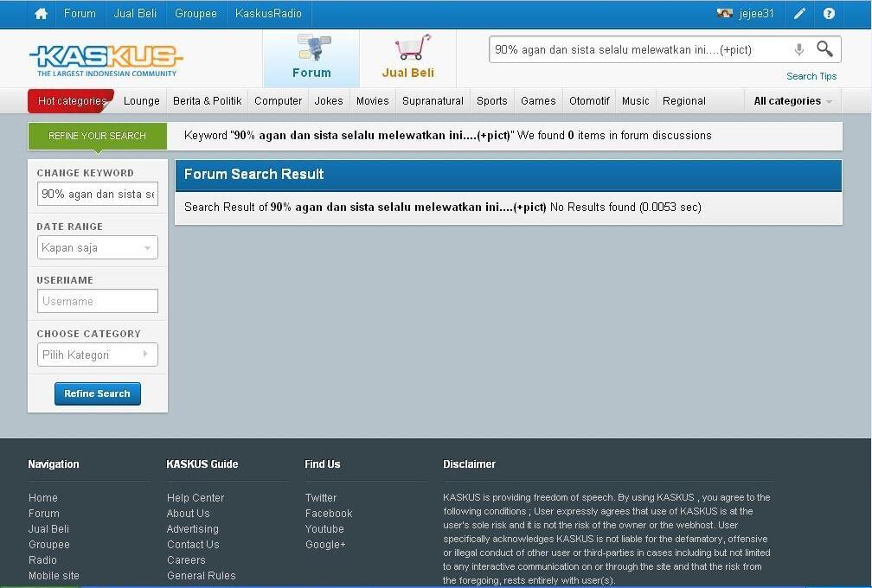Open the Mobile site footer link

(54, 576)
